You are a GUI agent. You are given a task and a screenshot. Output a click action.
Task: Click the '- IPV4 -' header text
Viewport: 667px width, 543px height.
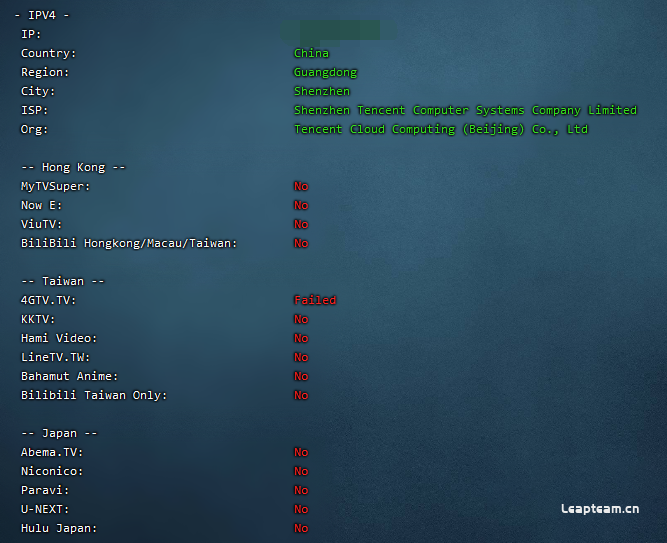[x=42, y=15]
